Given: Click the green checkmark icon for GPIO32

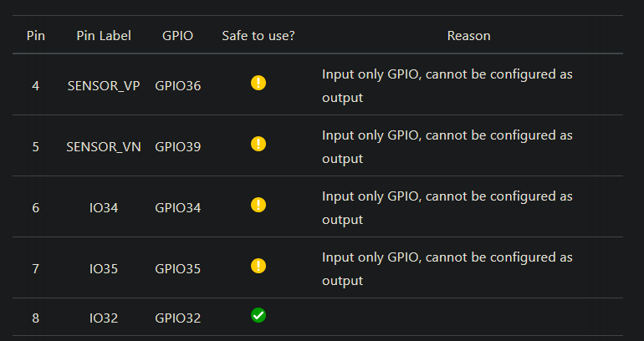Looking at the screenshot, I should (258, 315).
